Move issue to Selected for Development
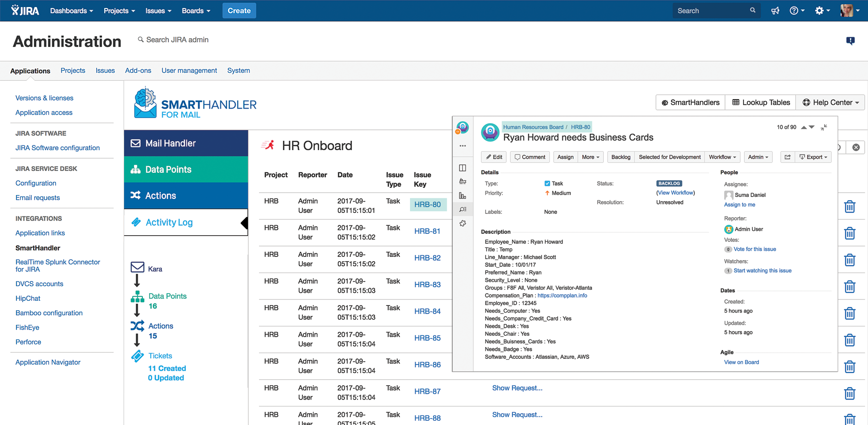This screenshot has width=868, height=425. pyautogui.click(x=669, y=157)
